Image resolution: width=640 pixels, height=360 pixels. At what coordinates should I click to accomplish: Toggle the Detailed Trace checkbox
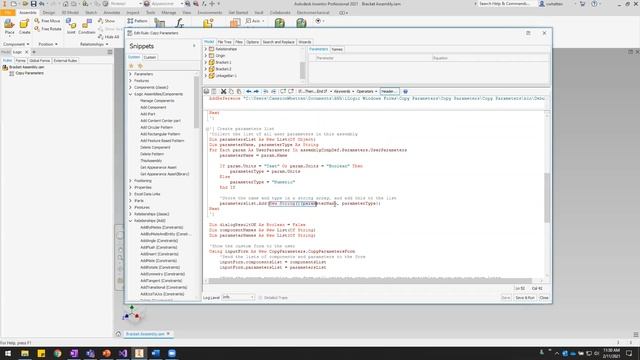(x=260, y=298)
